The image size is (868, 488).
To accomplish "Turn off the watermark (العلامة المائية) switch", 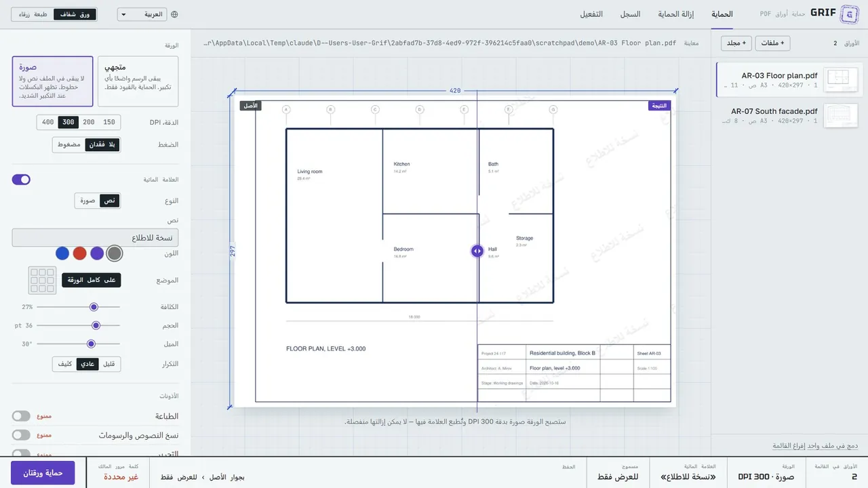I will point(21,180).
